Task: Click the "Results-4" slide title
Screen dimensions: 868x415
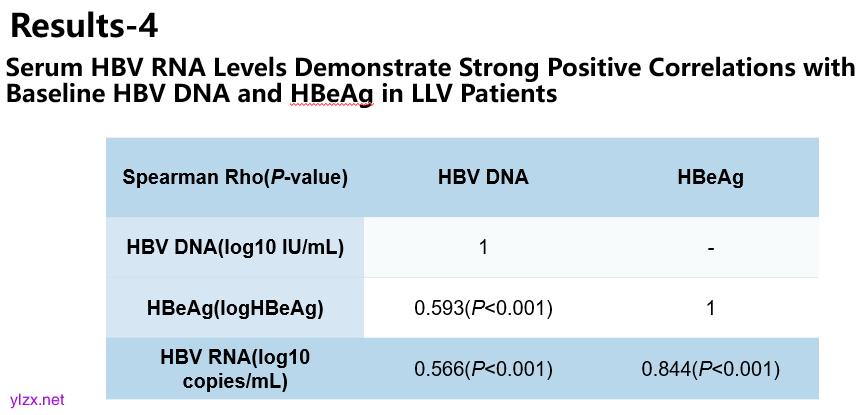Action: pyautogui.click(x=84, y=25)
